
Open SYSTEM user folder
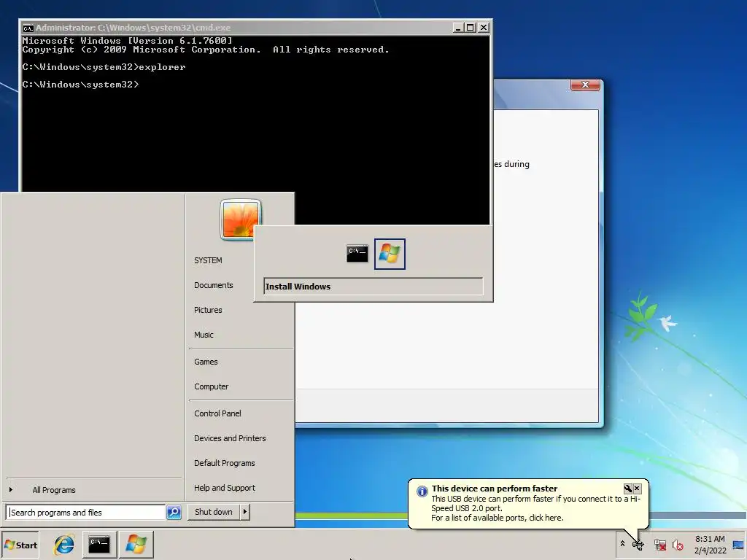(208, 260)
